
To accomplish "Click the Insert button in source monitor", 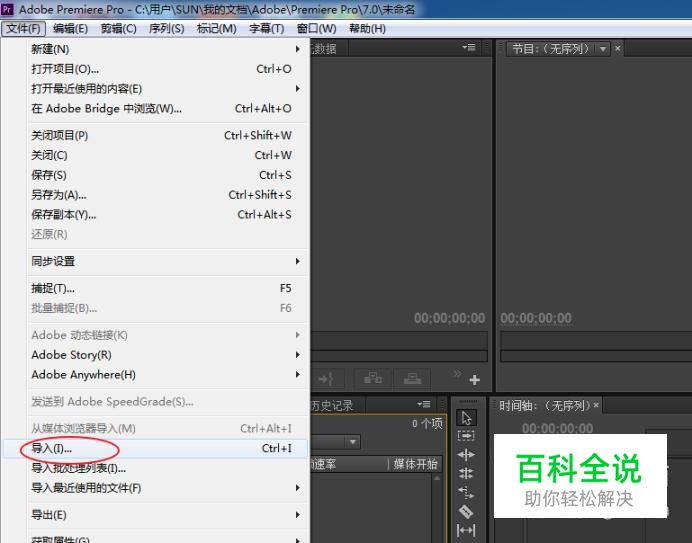I will point(373,379).
